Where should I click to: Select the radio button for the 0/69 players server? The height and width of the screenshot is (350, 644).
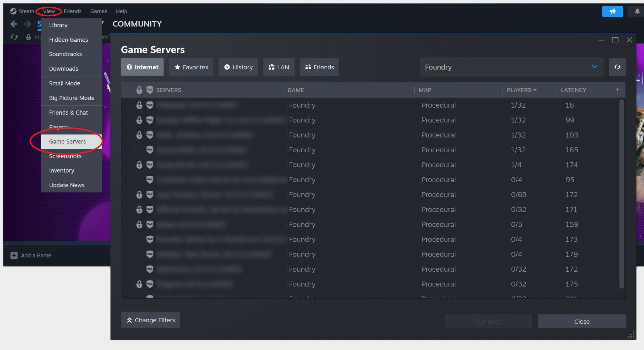[x=127, y=195]
